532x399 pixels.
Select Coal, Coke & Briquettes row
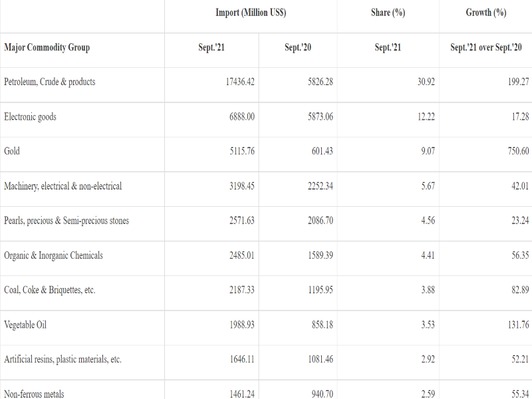pyautogui.click(x=49, y=290)
